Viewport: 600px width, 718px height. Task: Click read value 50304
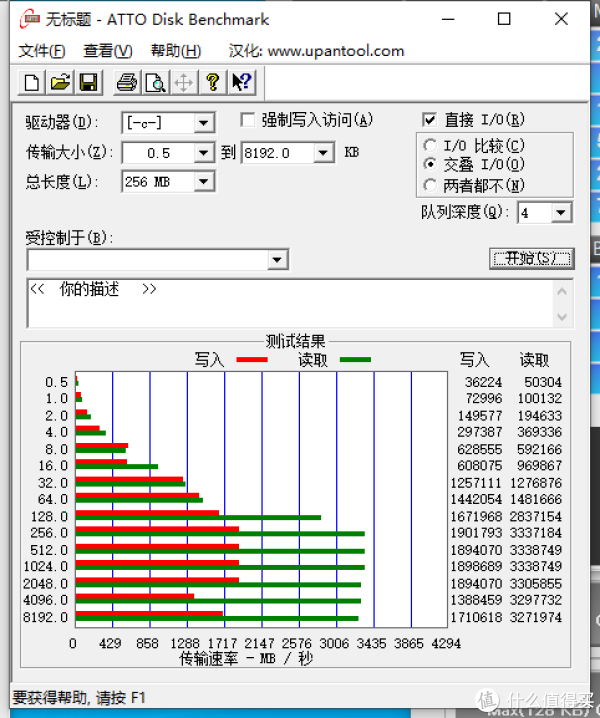point(543,382)
